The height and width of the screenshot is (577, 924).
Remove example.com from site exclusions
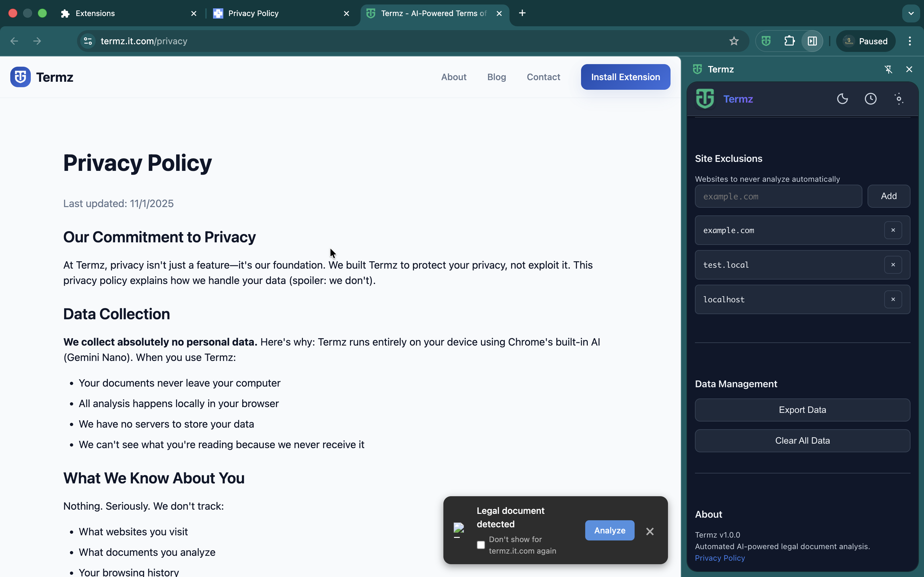tap(893, 230)
